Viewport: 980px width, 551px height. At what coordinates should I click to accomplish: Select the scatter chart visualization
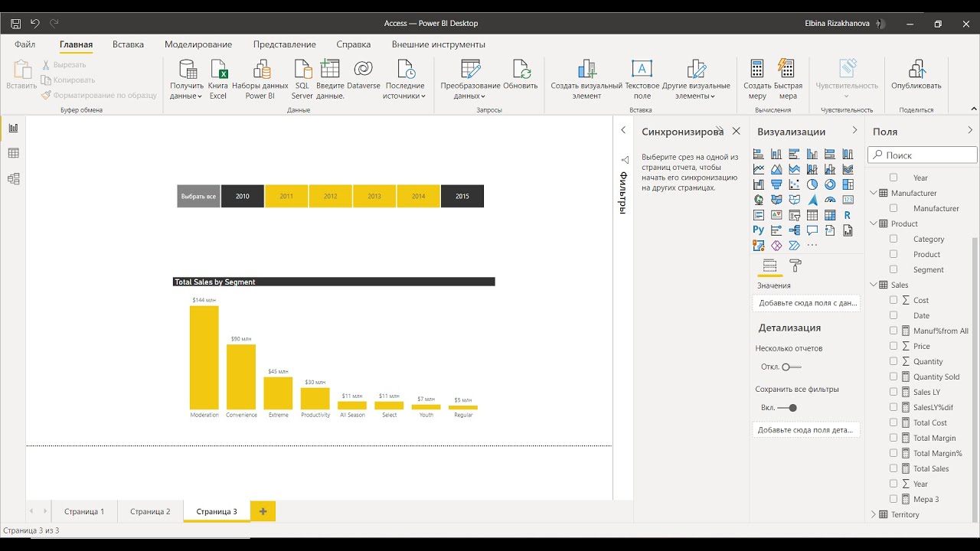794,184
